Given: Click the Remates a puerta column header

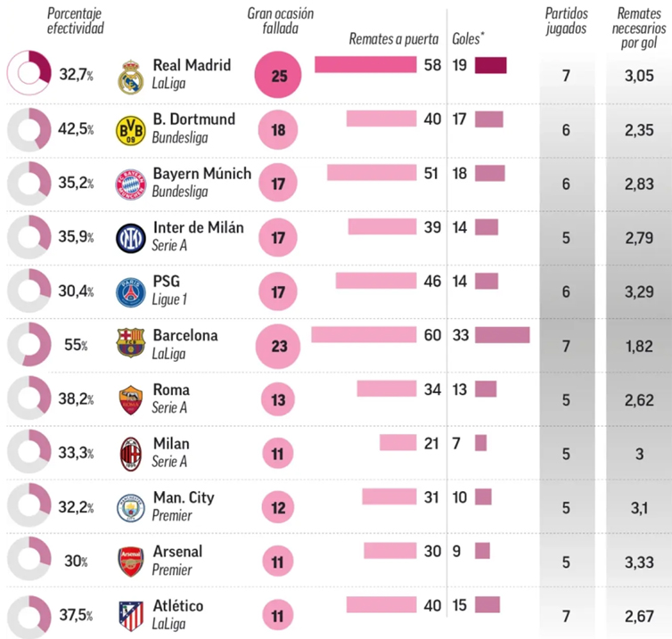Looking at the screenshot, I should pyautogui.click(x=393, y=39).
